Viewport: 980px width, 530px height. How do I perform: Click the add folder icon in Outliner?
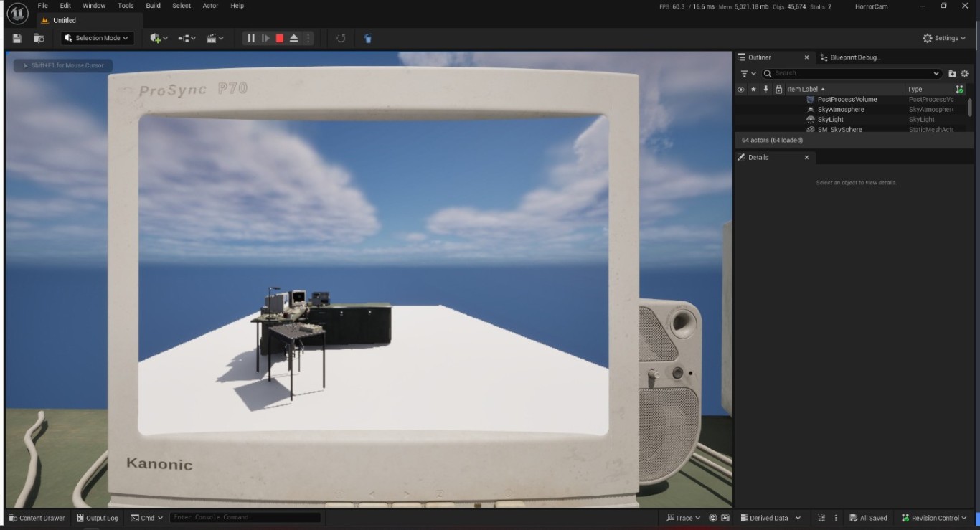coord(952,73)
